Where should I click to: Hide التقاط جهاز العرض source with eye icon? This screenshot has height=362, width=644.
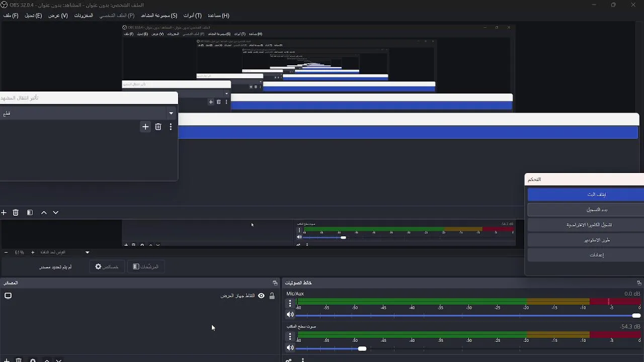tap(261, 296)
